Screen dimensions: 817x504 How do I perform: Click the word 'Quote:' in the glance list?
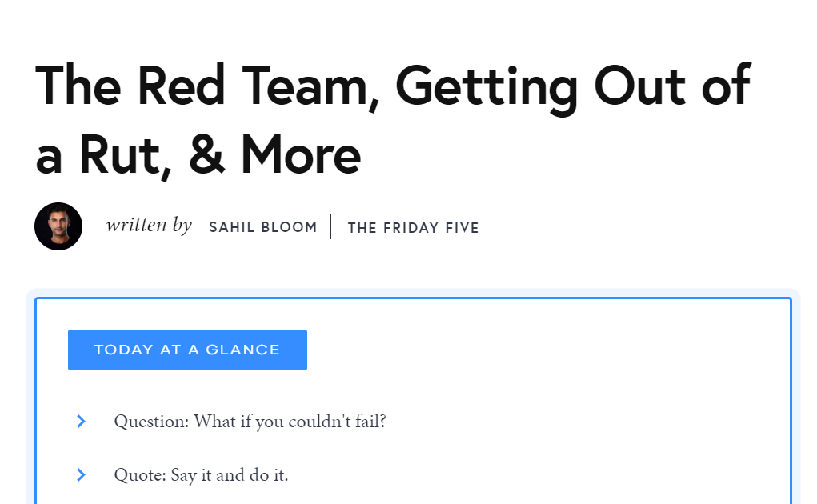point(140,475)
